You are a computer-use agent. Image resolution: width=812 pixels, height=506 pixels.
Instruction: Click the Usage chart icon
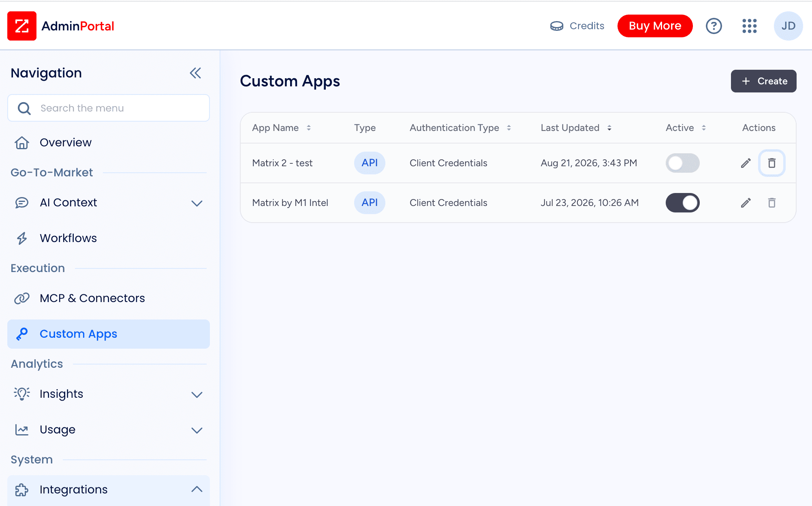pos(22,430)
